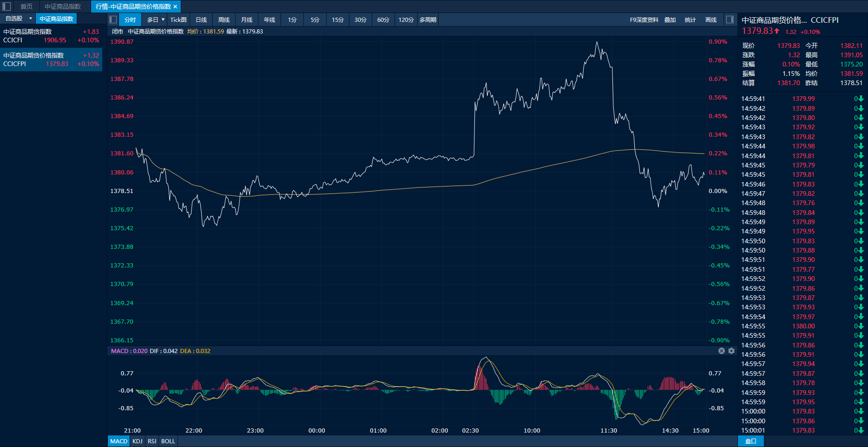Screen dimensions: 868x447
Task: Switch chart to 60分 interval
Action: (383, 20)
